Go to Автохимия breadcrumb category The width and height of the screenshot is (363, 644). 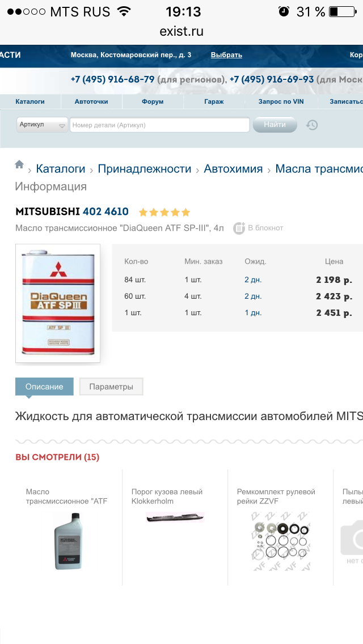[x=233, y=169]
